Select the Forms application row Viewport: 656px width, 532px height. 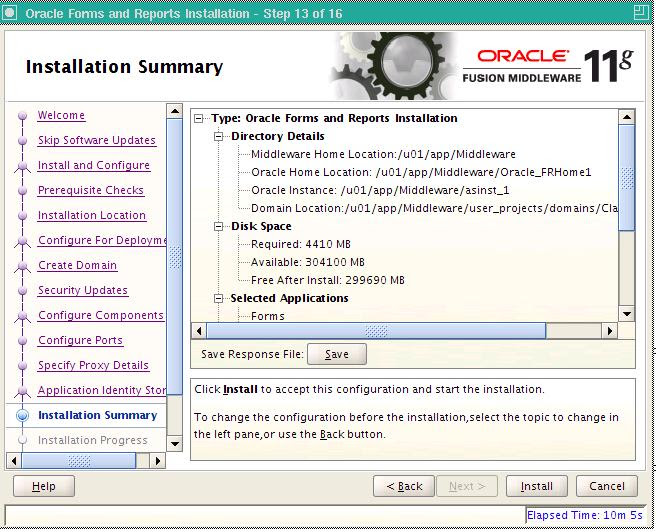(268, 316)
